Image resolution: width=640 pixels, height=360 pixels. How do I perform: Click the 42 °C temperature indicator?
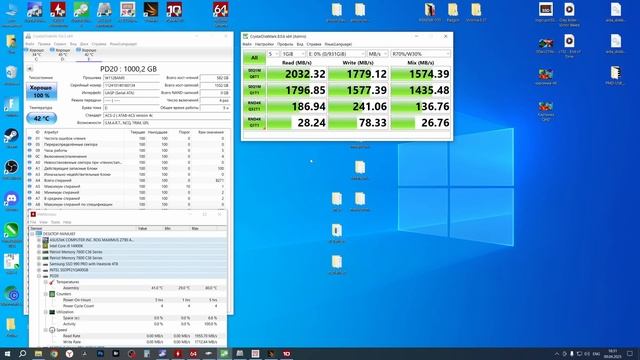(42, 118)
